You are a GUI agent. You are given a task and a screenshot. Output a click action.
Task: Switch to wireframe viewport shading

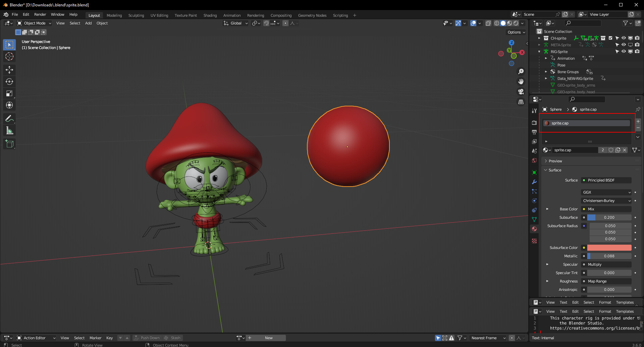[x=497, y=23]
